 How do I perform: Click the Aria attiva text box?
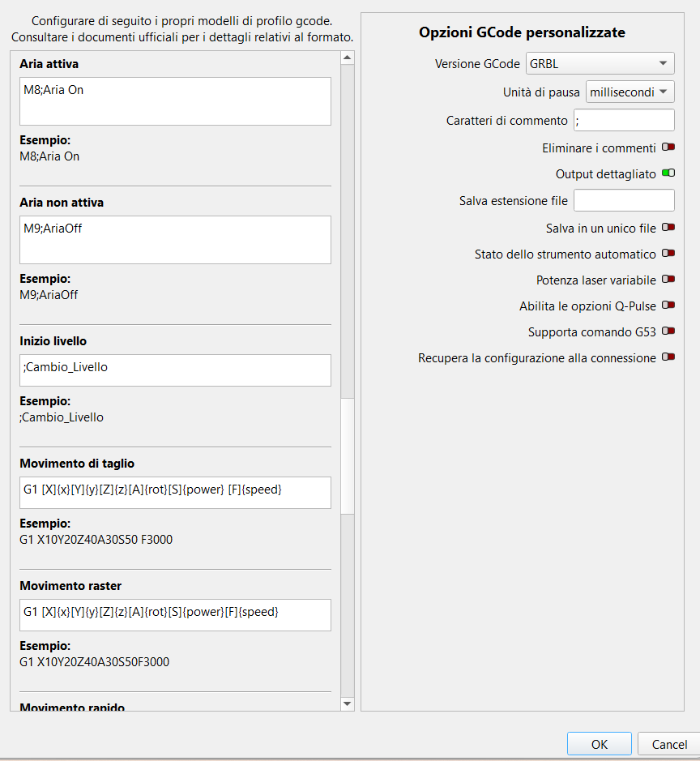(x=174, y=101)
